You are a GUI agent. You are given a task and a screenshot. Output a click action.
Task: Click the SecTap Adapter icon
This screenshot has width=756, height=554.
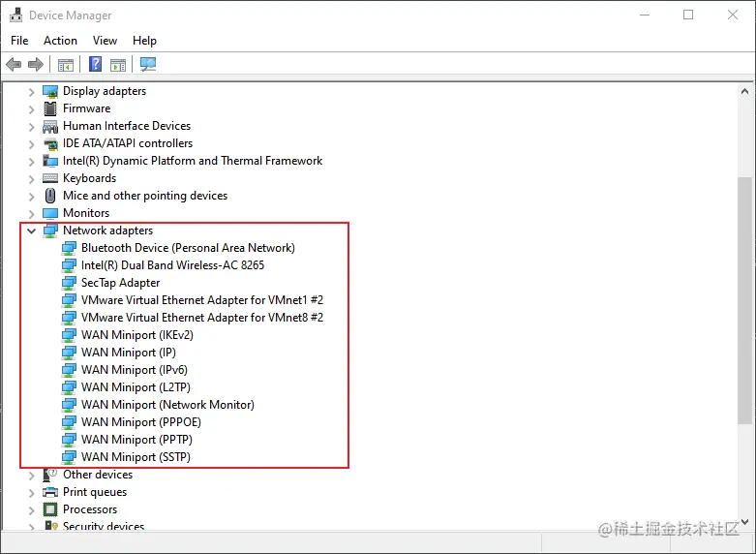click(69, 283)
